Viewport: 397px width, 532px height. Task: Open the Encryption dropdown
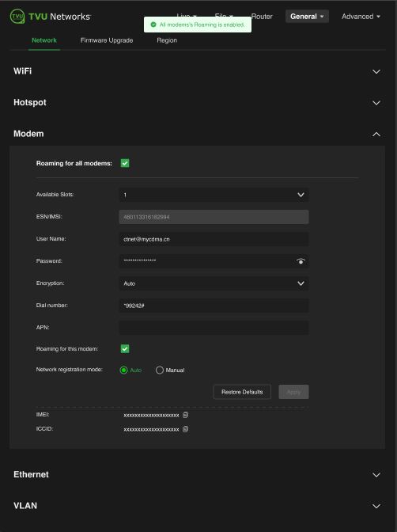pyautogui.click(x=214, y=283)
